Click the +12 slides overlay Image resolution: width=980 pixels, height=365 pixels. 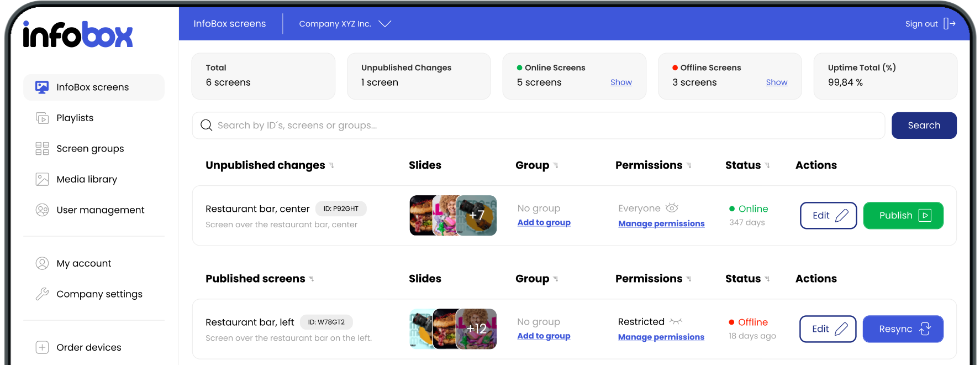coord(476,329)
